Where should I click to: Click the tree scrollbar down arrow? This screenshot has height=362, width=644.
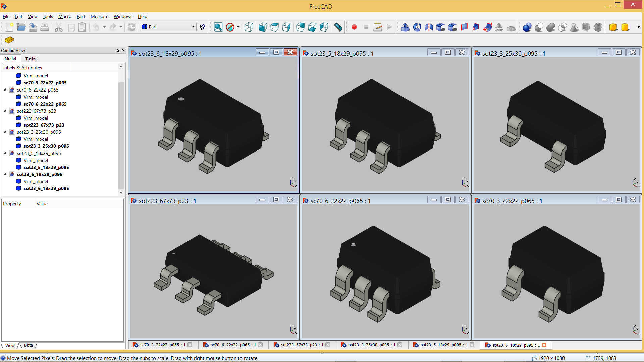(121, 192)
